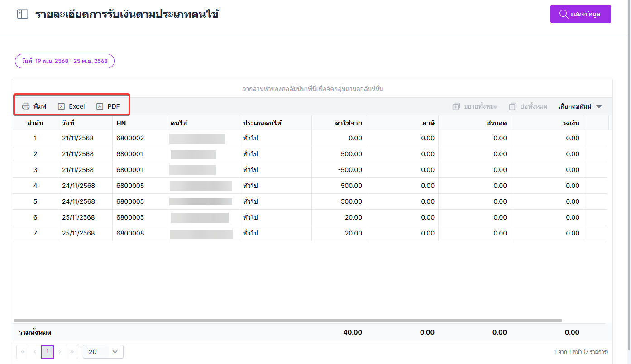631x364 pixels.
Task: Click the printer icon to print report
Action: [x=26, y=106]
